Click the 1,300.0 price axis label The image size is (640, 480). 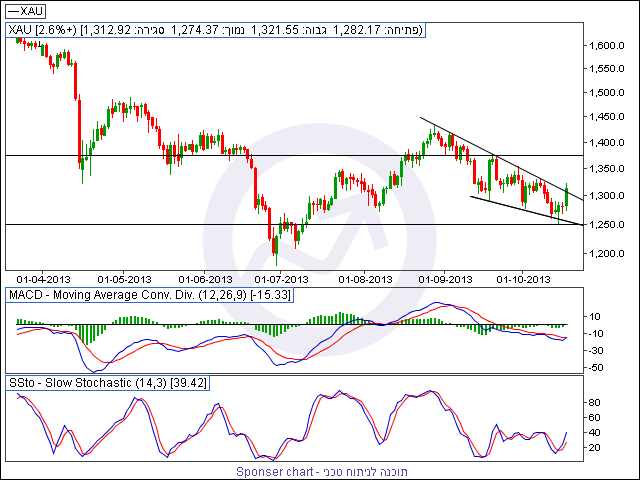(607, 196)
